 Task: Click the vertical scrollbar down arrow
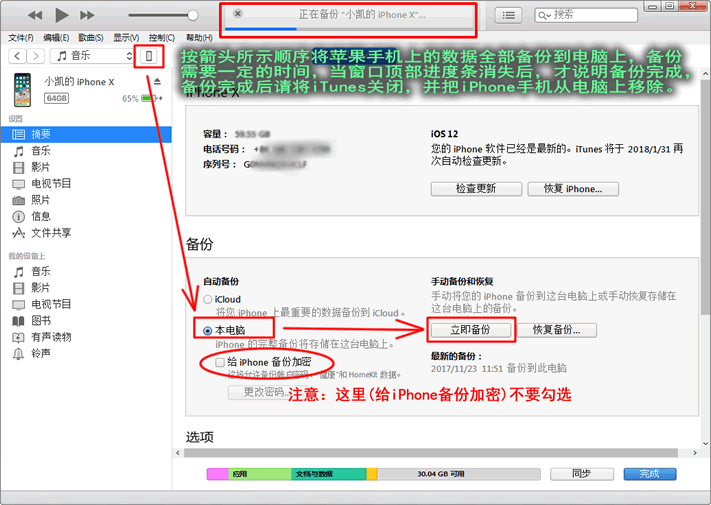point(706,443)
